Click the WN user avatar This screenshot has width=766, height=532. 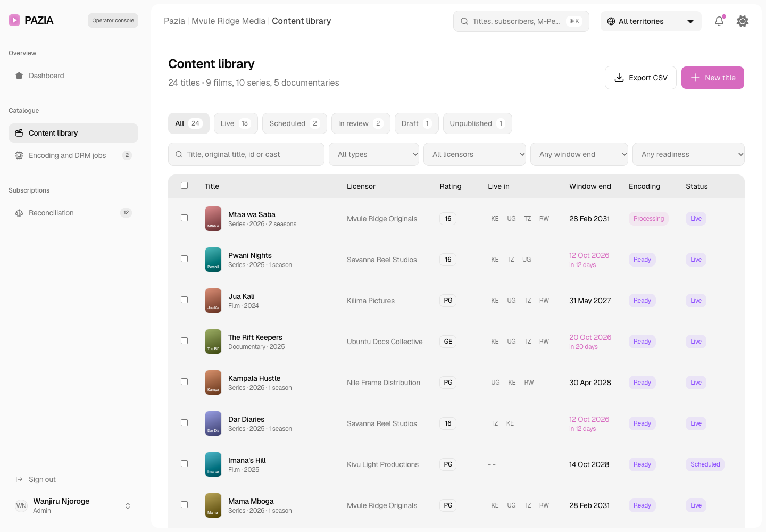[21, 506]
